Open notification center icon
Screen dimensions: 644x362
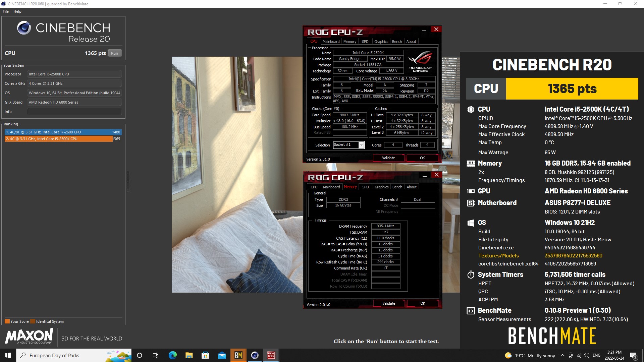click(x=634, y=355)
